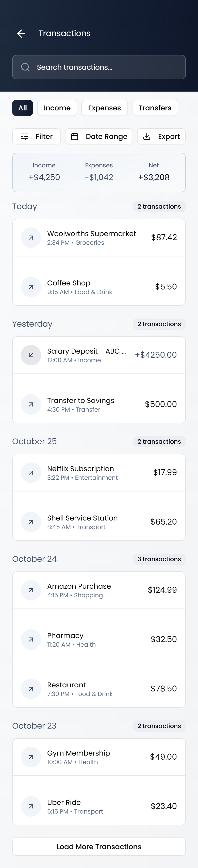
Task: Click the Netflix Subscription arrow icon
Action: pyautogui.click(x=31, y=473)
